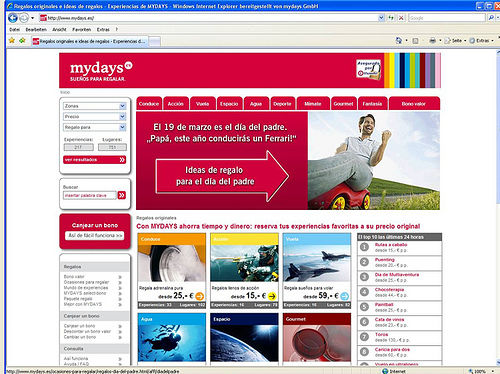This screenshot has height=374, width=500.
Task: Click the browser Forward button
Action: coord(24,18)
